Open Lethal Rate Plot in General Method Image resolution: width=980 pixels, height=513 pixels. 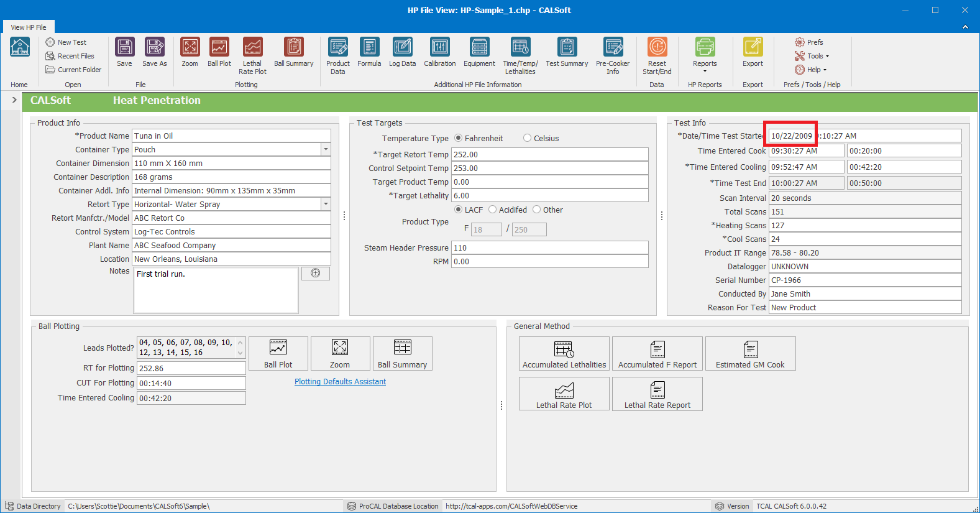coord(564,394)
